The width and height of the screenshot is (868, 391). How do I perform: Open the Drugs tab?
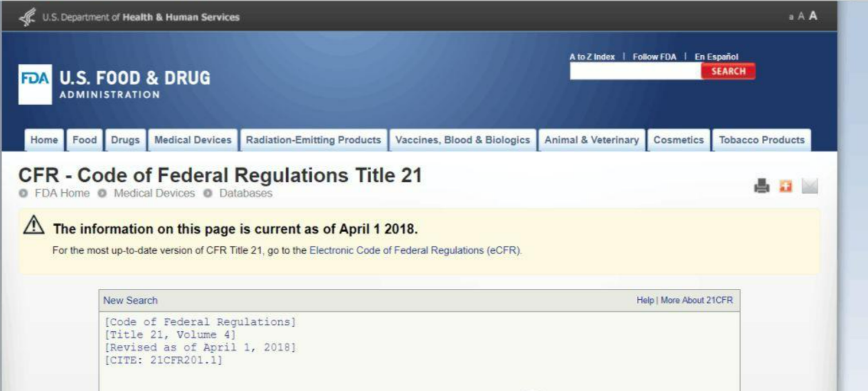click(125, 140)
